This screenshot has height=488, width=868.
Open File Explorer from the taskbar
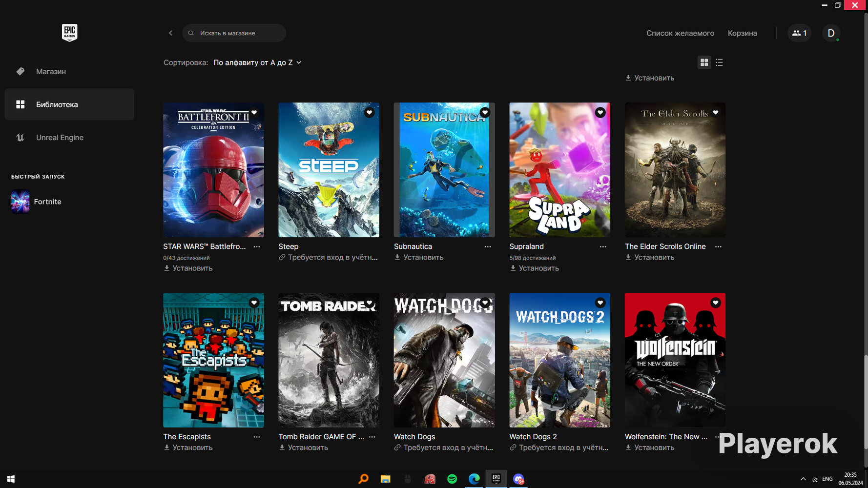[x=386, y=479]
